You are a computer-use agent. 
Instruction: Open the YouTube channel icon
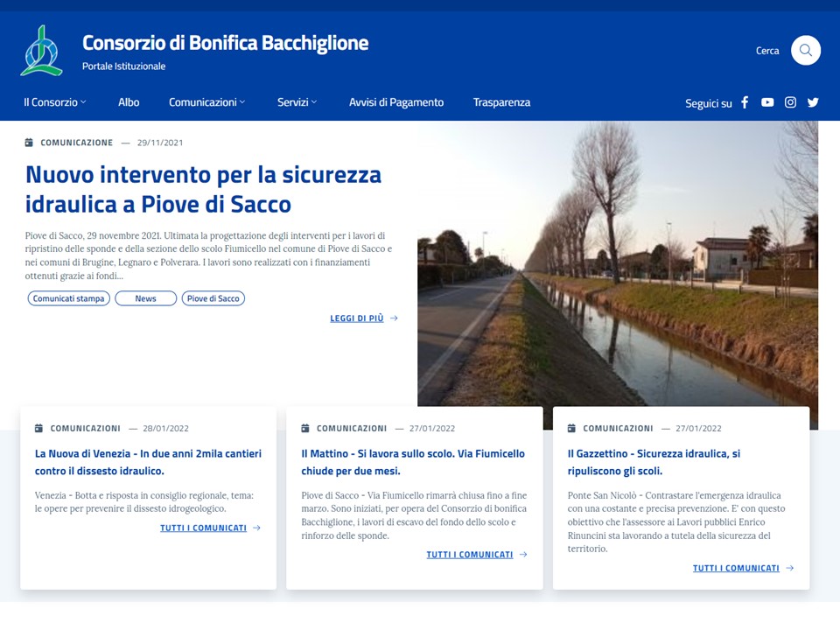[767, 102]
